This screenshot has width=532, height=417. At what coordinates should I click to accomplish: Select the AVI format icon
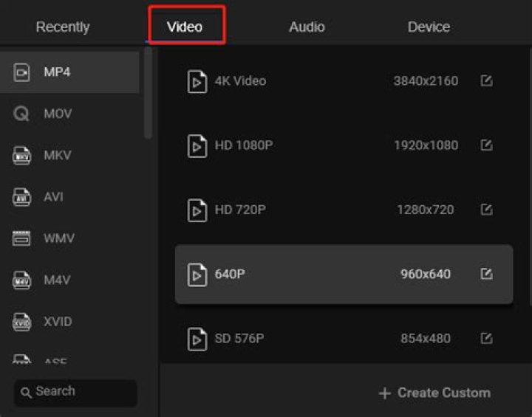pyautogui.click(x=21, y=197)
